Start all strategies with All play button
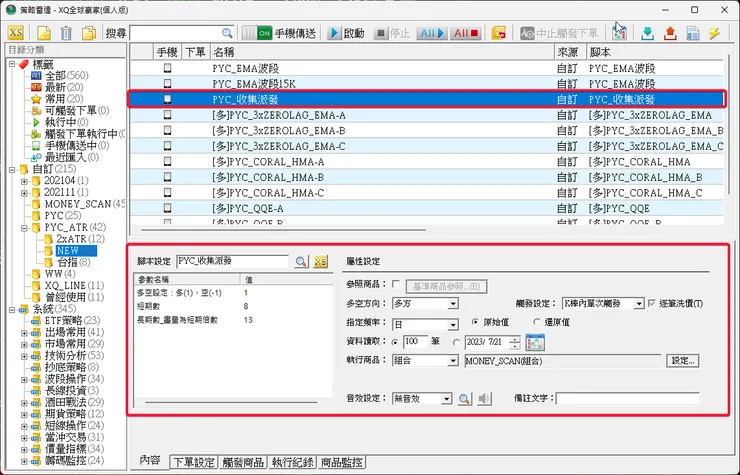 point(432,33)
